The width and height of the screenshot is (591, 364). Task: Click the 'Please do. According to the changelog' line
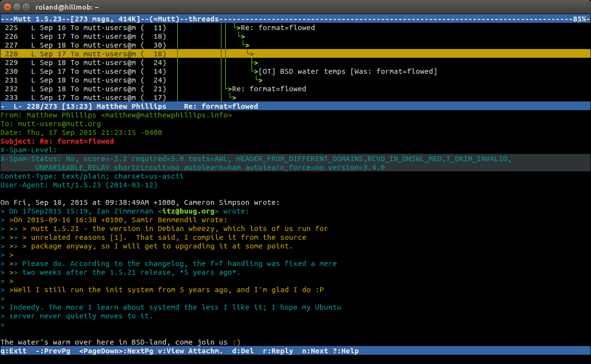pos(169,264)
